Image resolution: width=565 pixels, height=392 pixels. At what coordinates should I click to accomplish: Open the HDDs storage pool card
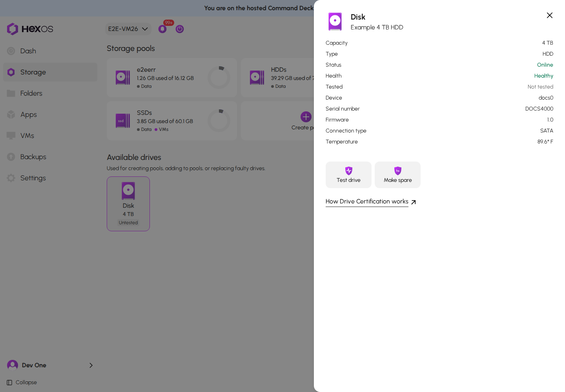tap(278, 78)
